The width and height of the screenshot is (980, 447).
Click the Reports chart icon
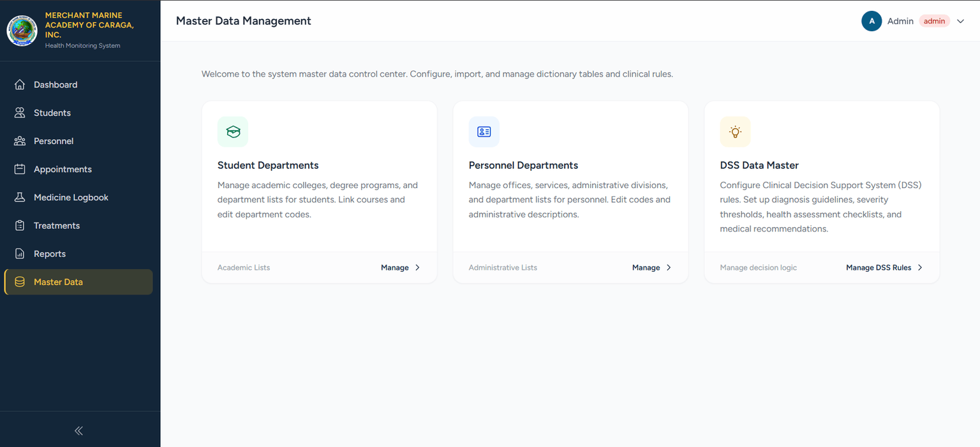[20, 254]
